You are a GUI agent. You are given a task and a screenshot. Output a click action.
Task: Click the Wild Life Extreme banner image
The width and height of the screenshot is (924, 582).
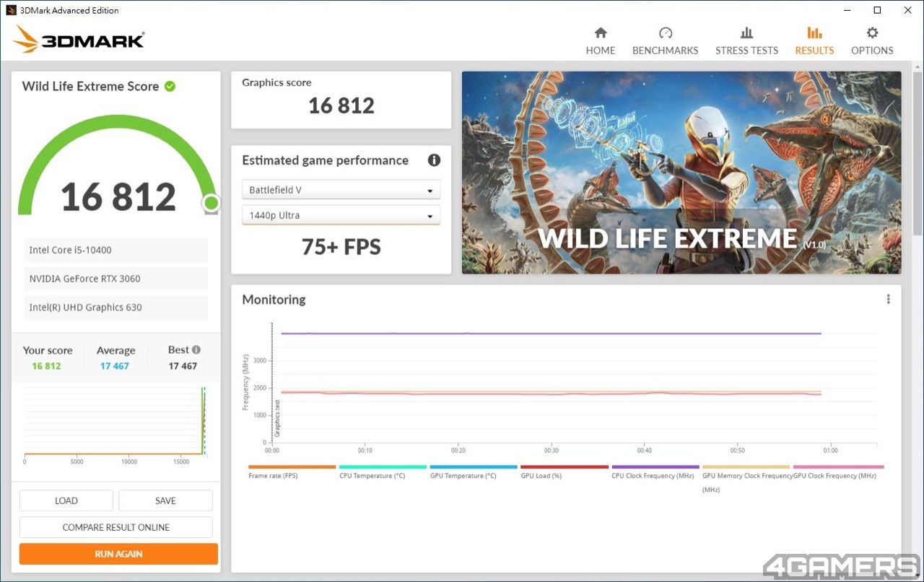681,172
